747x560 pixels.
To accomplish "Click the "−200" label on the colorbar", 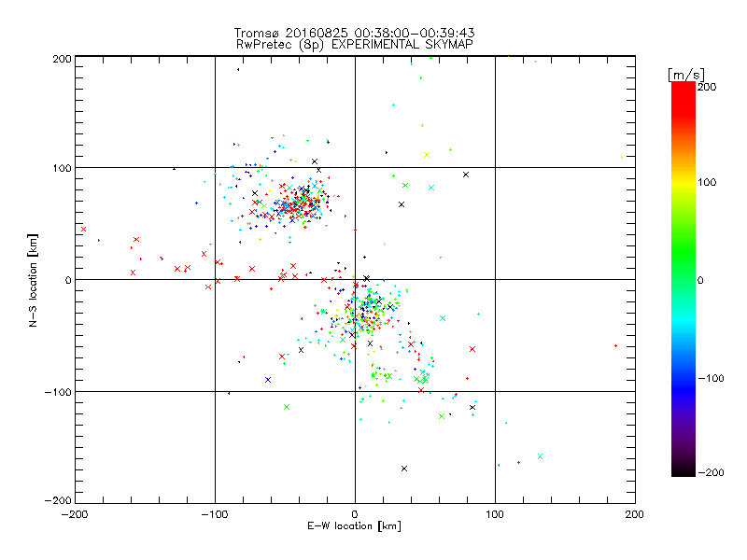I will (x=711, y=472).
